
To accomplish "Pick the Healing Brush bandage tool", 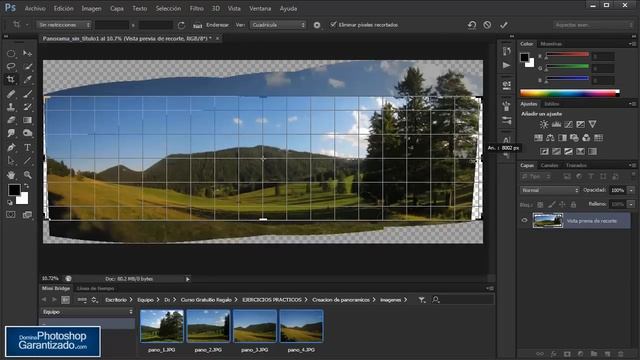I will [11, 94].
